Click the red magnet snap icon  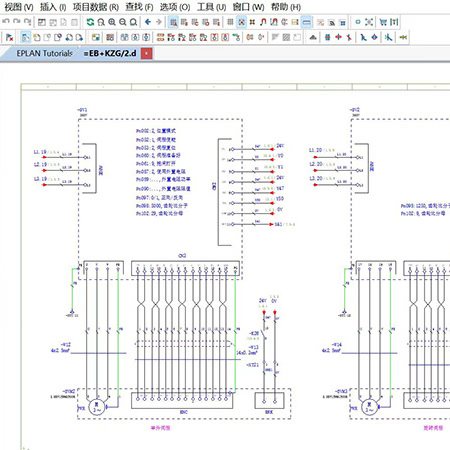(x=263, y=22)
